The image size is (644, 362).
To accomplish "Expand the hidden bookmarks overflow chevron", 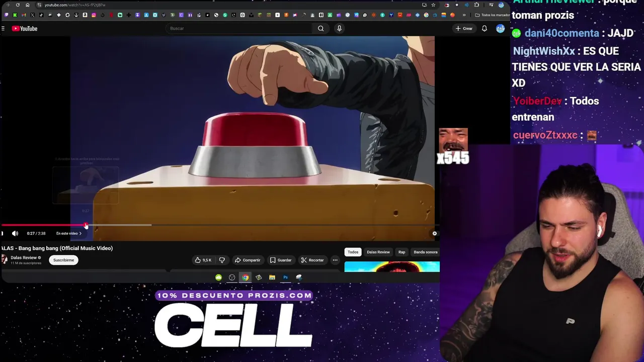I will pos(464,15).
